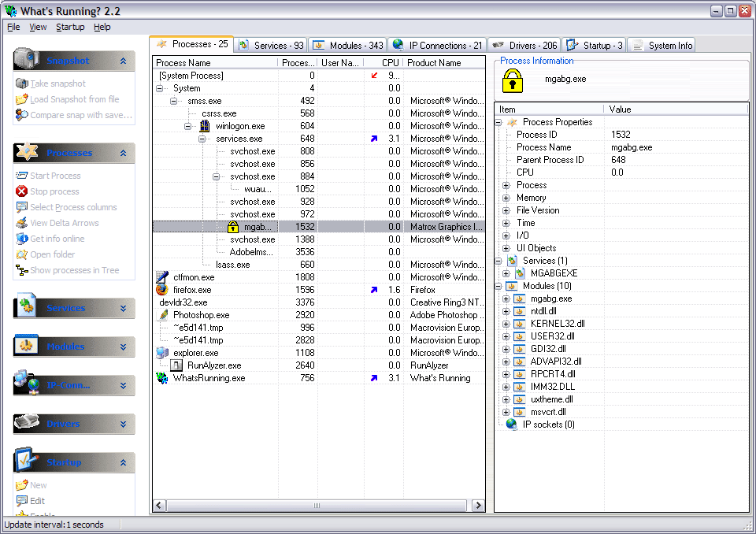Viewport: 756px width, 534px height.
Task: Expand the Modules sidebar panel
Action: click(124, 347)
